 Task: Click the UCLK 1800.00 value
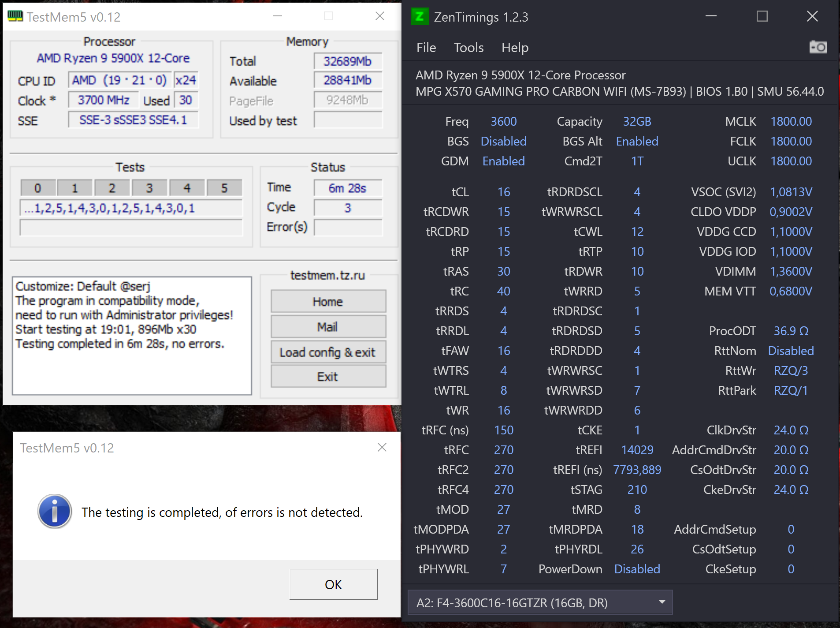click(791, 161)
